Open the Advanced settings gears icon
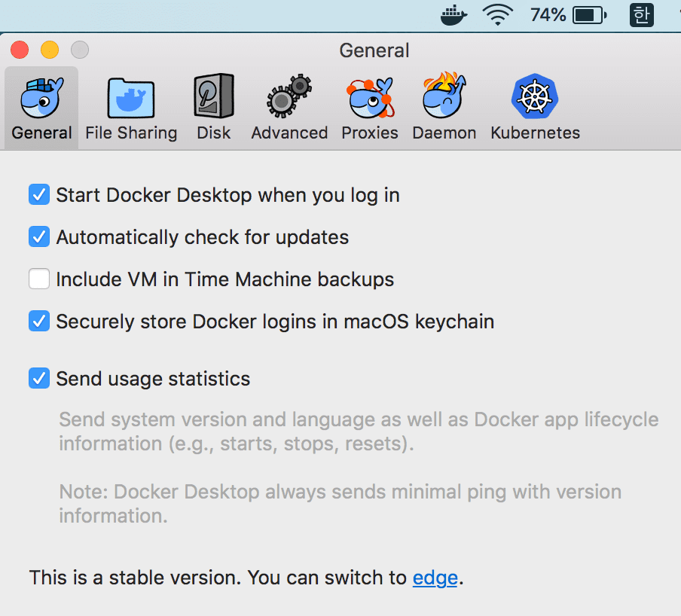Screen dimensions: 681x616 click(289, 98)
